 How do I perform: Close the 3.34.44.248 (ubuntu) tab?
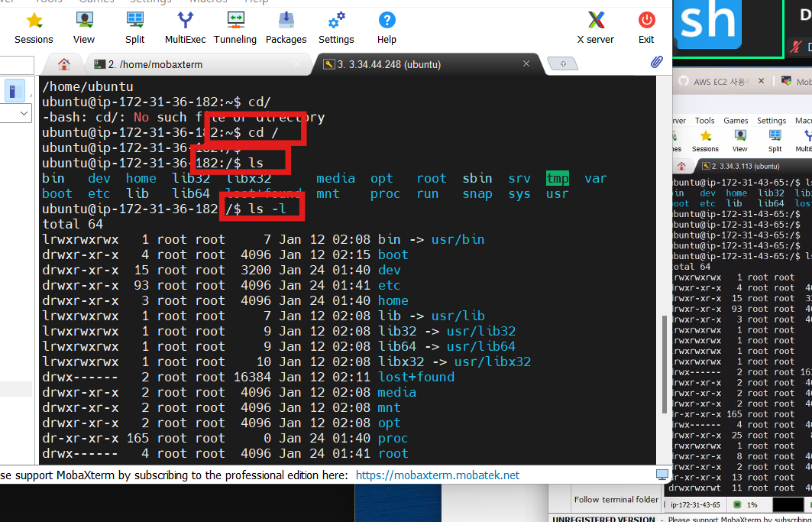point(526,63)
